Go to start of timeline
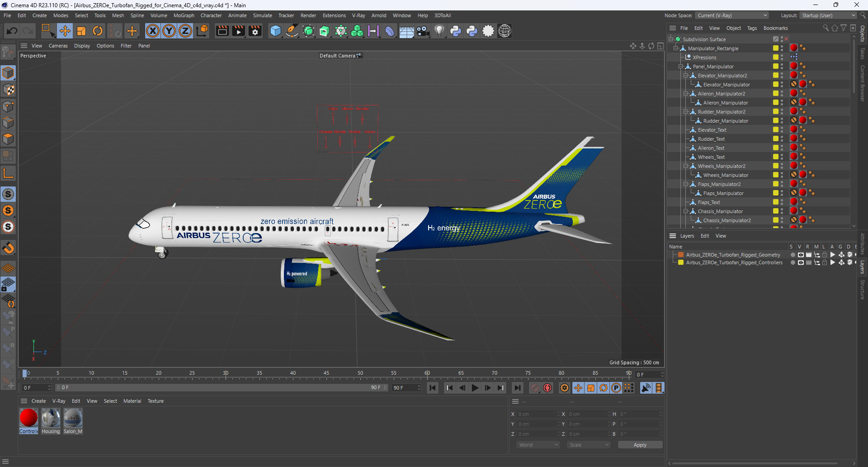 (433, 388)
